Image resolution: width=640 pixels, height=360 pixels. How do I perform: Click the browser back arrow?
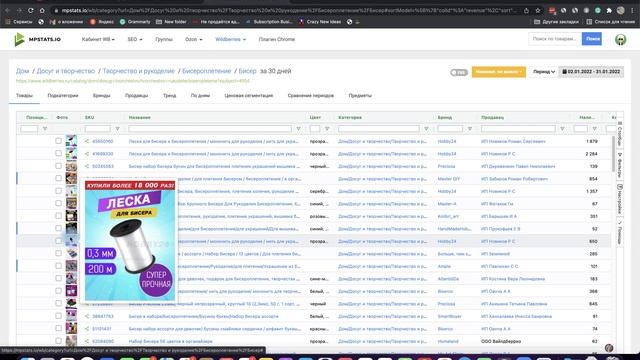[x=7, y=10]
